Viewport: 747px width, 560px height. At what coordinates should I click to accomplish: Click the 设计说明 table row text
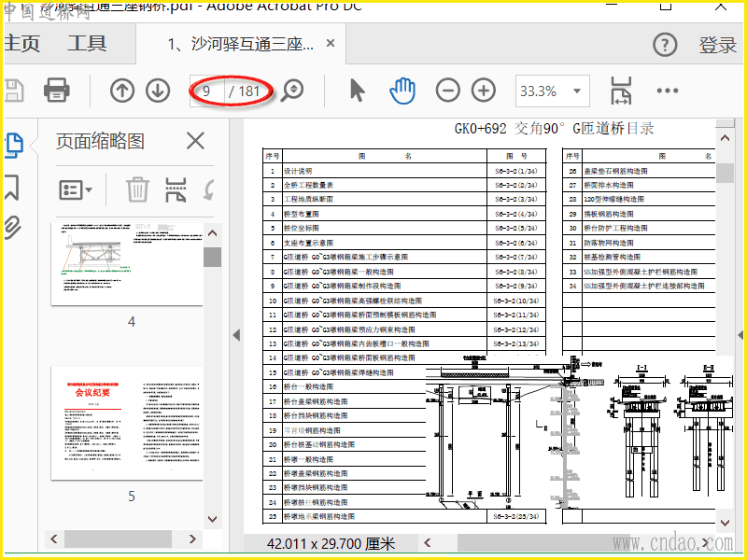(298, 171)
